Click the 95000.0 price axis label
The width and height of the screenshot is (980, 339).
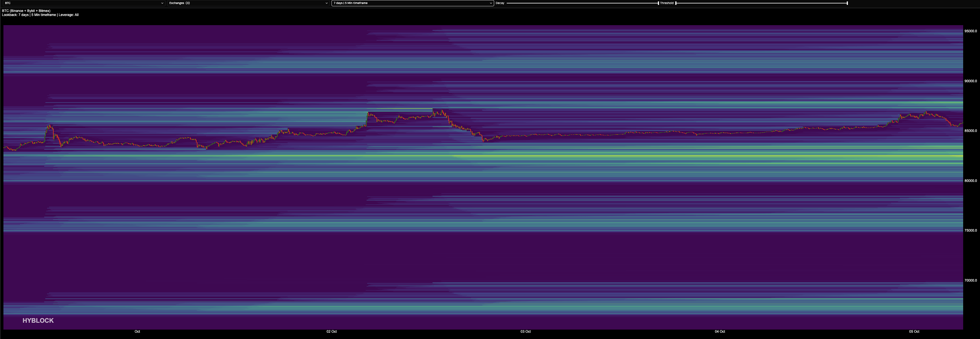pos(971,31)
